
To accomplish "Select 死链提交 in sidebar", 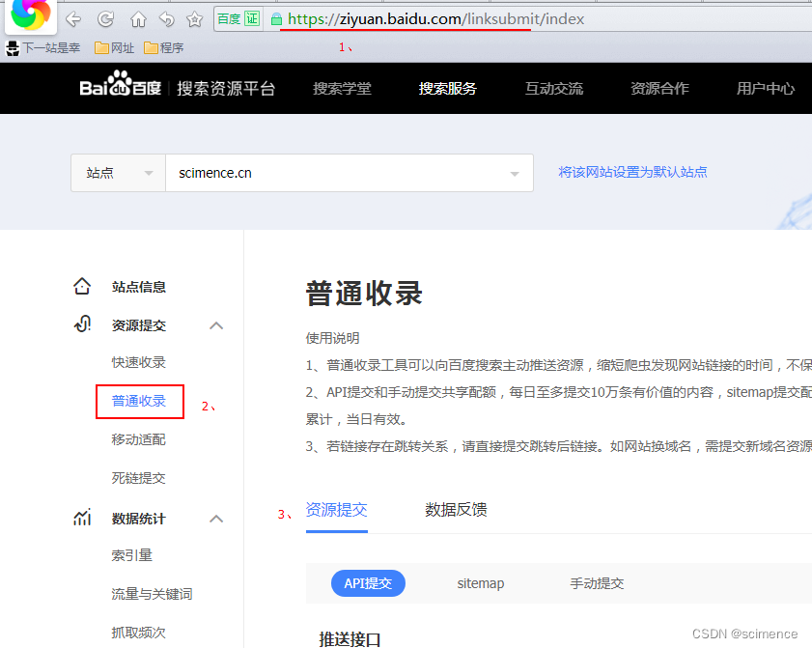I will click(138, 478).
